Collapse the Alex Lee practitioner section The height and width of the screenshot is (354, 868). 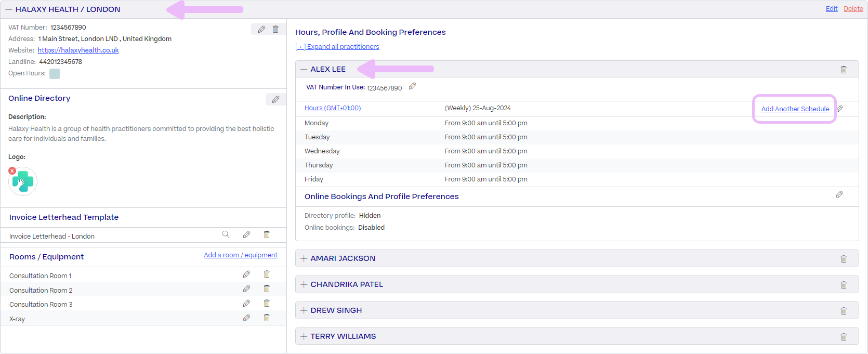click(304, 69)
